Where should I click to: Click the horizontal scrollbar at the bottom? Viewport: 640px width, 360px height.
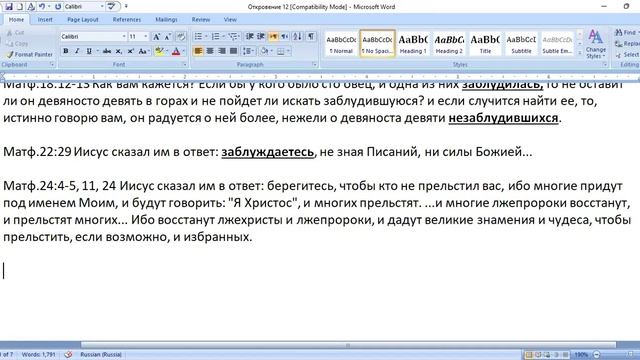[348, 345]
